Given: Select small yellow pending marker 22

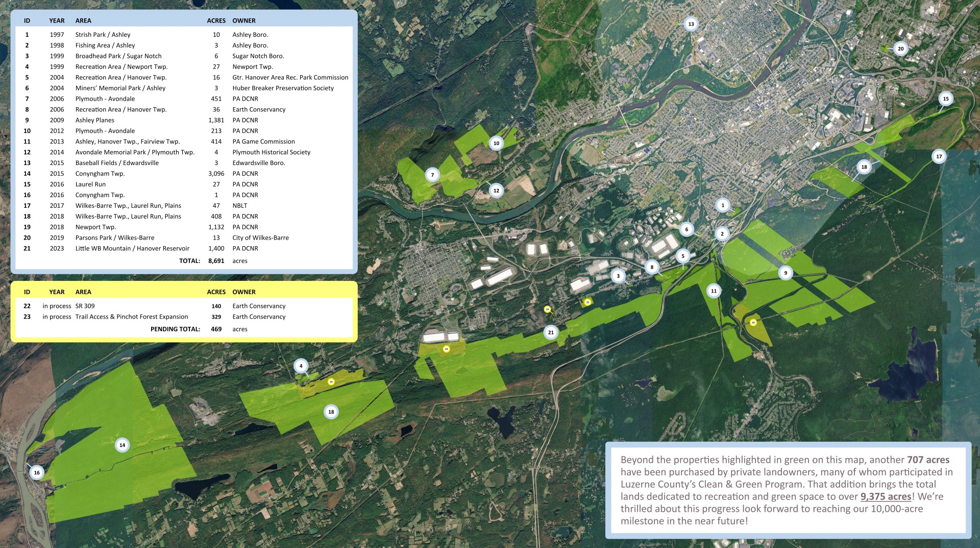Looking at the screenshot, I should tap(753, 322).
